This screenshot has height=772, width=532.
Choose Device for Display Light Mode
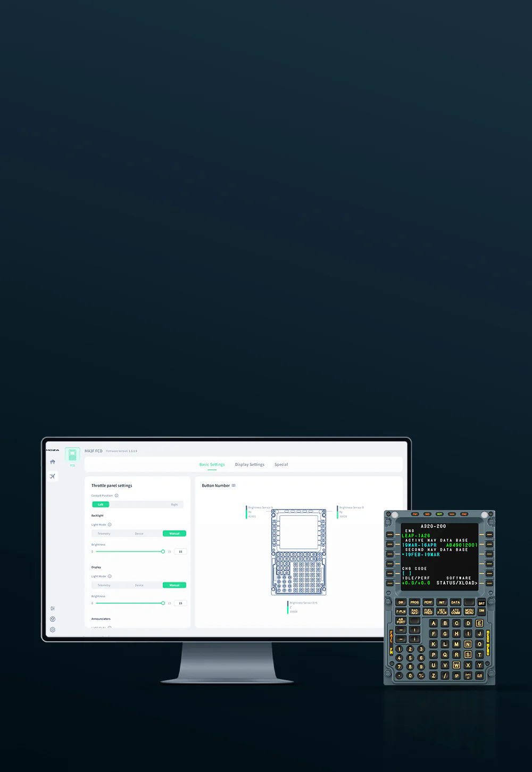coord(139,585)
